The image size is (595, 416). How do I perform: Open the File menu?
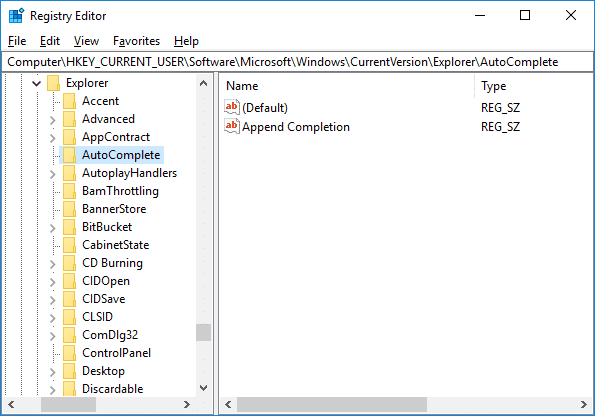[17, 41]
